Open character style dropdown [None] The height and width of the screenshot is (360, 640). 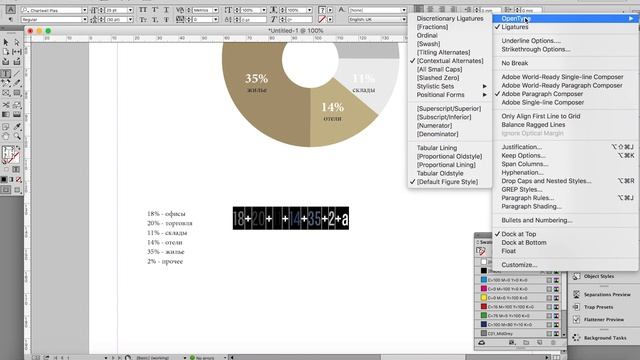[404, 10]
